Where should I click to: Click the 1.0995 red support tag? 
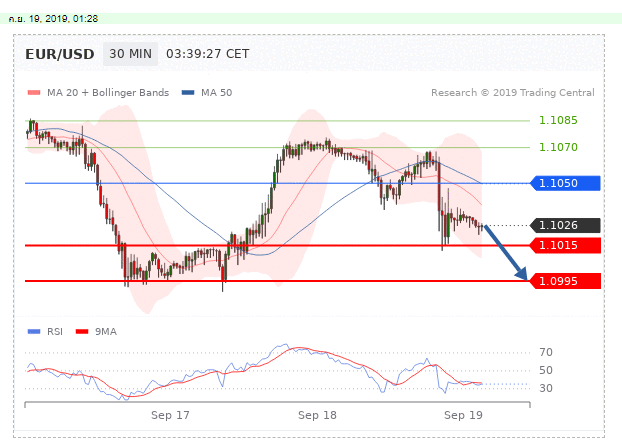[x=565, y=281]
